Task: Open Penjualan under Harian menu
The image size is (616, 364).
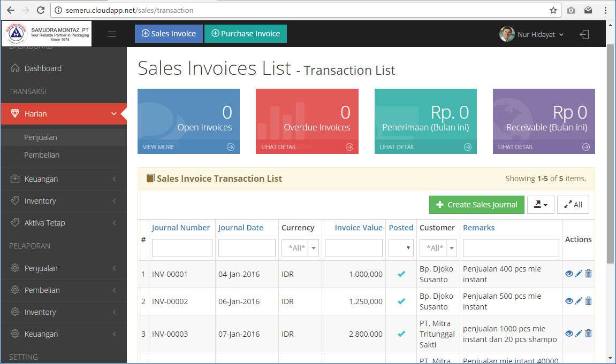Action: (41, 137)
